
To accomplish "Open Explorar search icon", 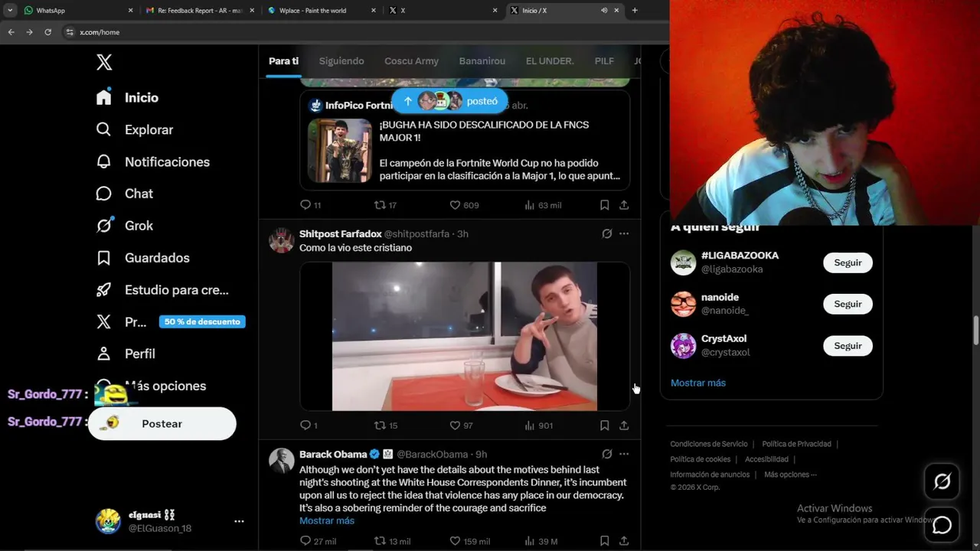I will pos(103,130).
